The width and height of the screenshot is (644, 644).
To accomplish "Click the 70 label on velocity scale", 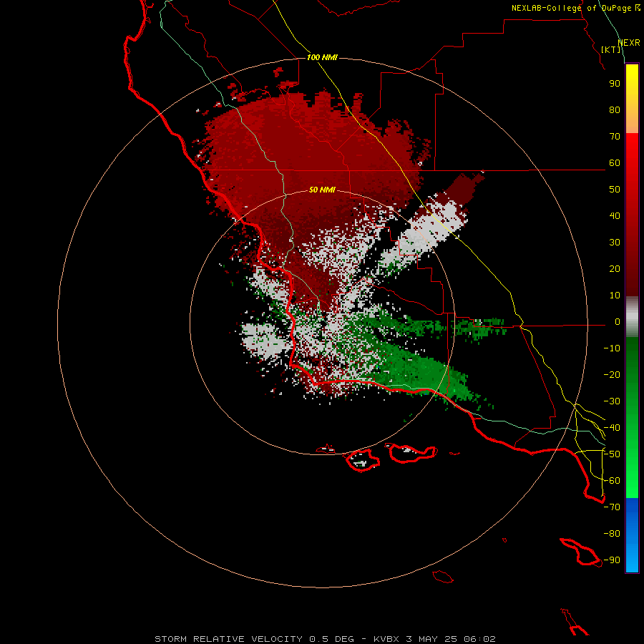I will click(615, 137).
